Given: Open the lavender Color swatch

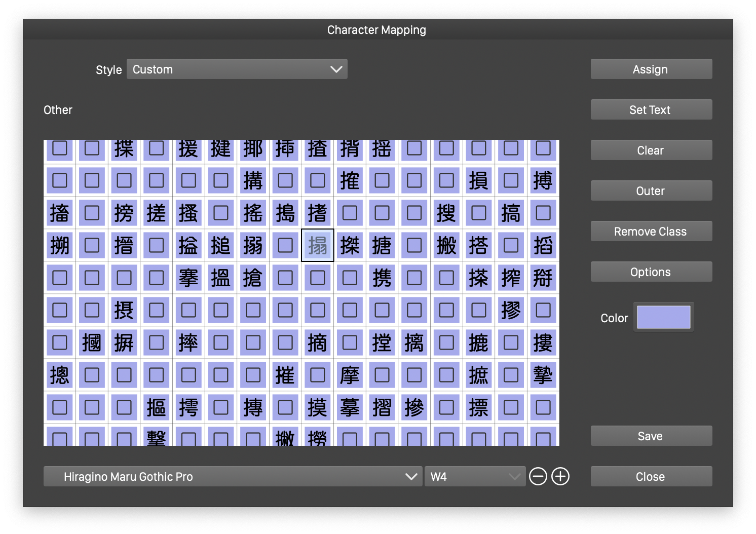Looking at the screenshot, I should [663, 317].
